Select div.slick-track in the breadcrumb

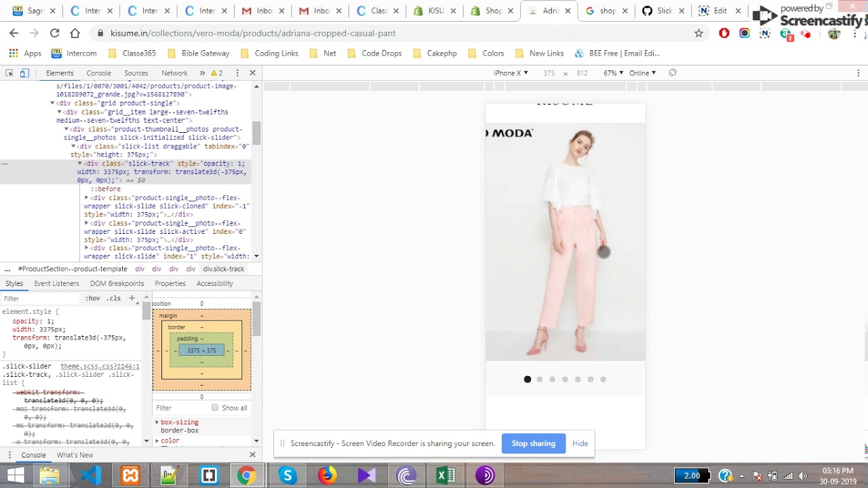coord(223,269)
